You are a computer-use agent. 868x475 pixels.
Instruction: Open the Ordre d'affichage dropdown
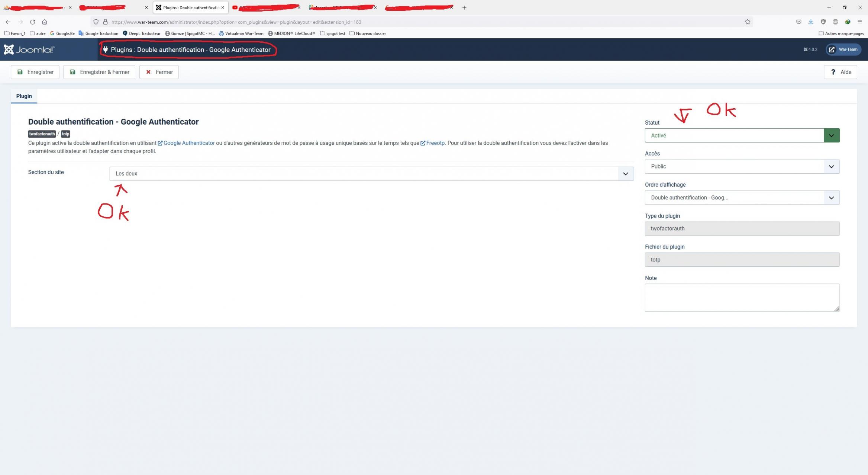742,198
